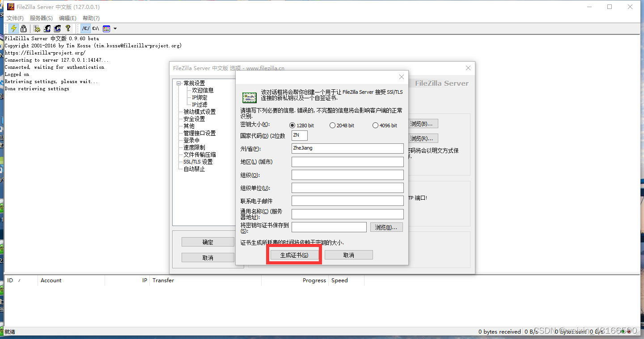Click the "Logged on" log line
644x339 pixels.
coord(17,74)
